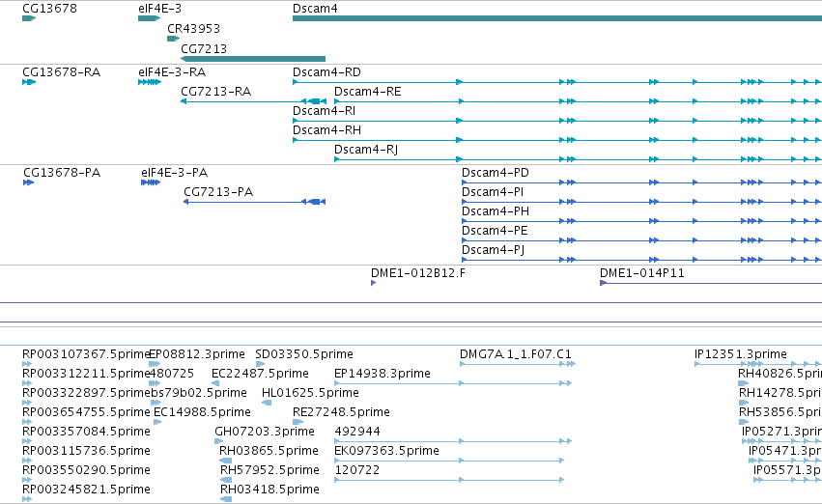Choose transcript Dscam4-RJ

[366, 150]
